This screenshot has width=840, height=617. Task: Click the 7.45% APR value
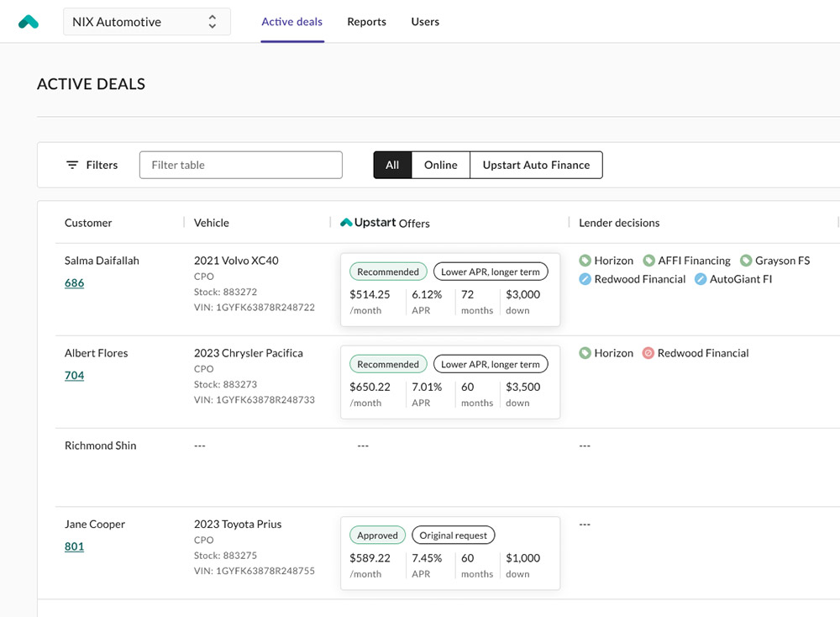(x=427, y=558)
